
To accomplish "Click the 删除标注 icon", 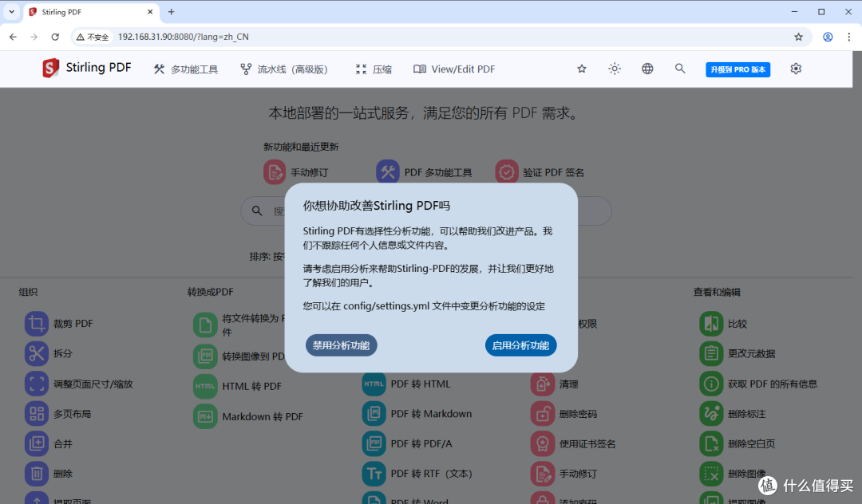I will pyautogui.click(x=711, y=413).
